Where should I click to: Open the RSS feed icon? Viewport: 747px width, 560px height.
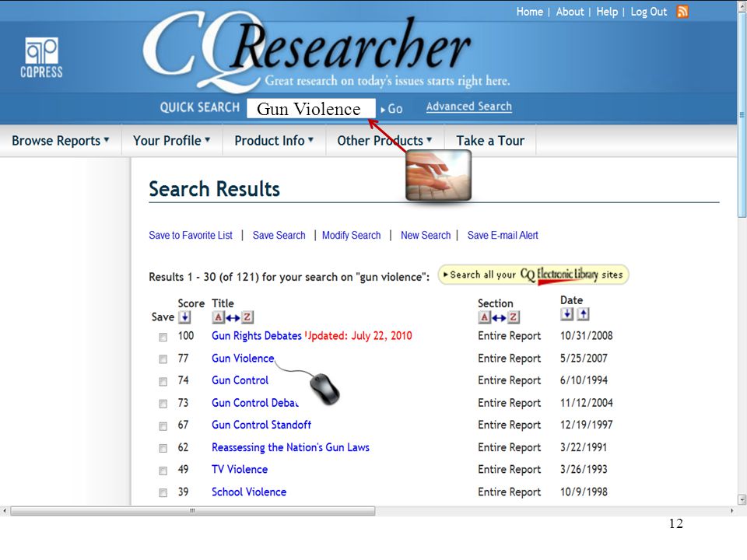tap(682, 12)
